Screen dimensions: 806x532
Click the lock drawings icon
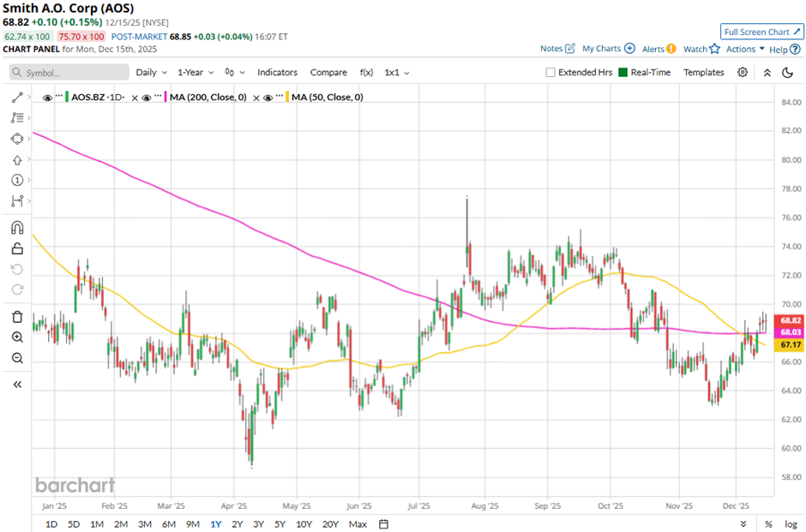[17, 249]
